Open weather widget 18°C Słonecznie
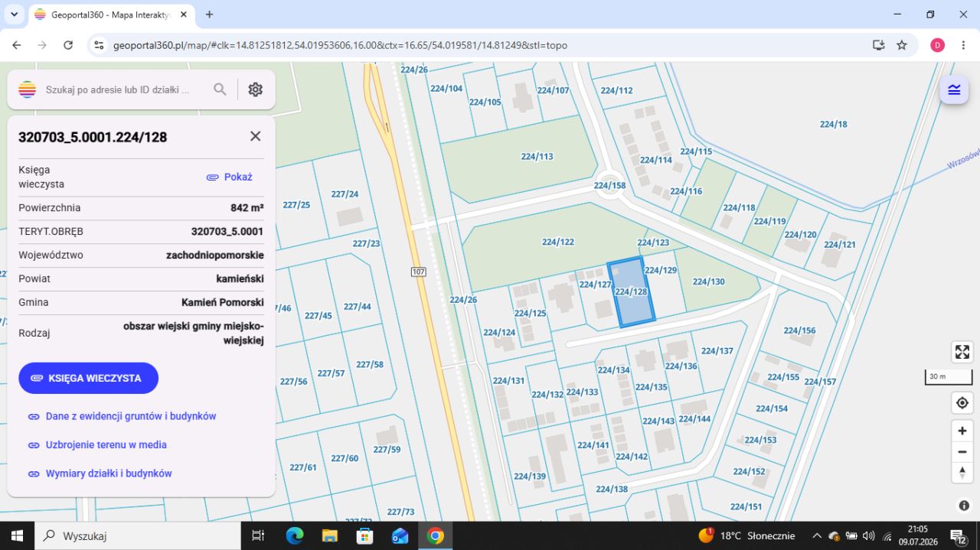Screen dimensions: 980x550 [746, 535]
